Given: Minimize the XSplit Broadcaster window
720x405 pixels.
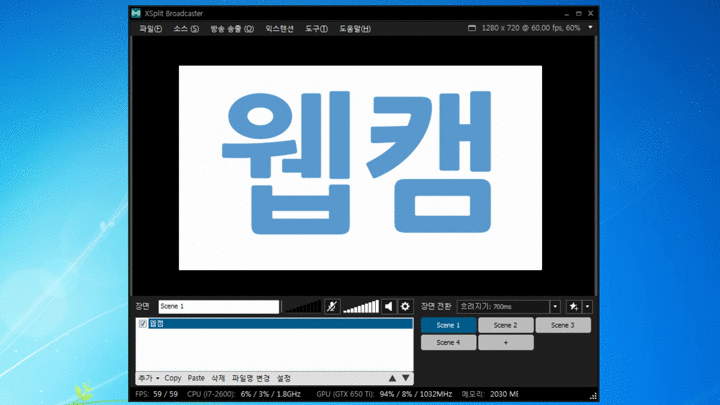Looking at the screenshot, I should pos(567,14).
